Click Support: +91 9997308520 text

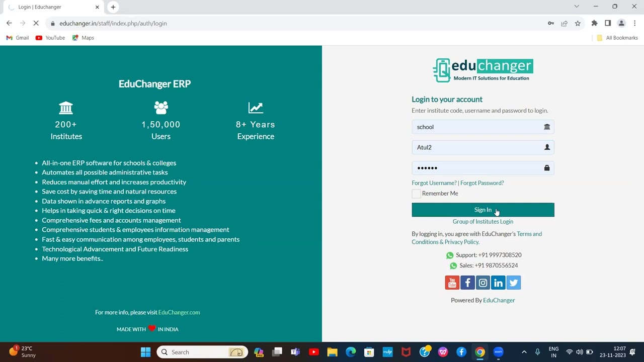[x=489, y=255]
